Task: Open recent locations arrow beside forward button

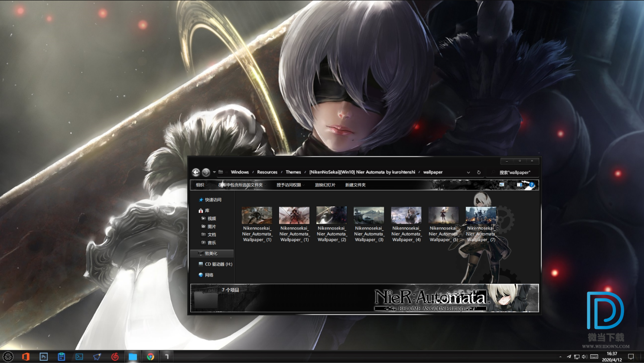Action: [x=214, y=172]
